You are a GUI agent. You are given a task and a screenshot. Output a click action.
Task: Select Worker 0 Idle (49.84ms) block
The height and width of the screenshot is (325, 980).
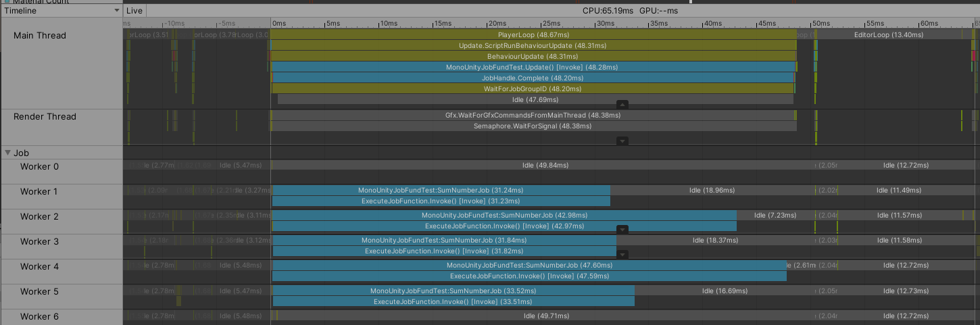(545, 165)
